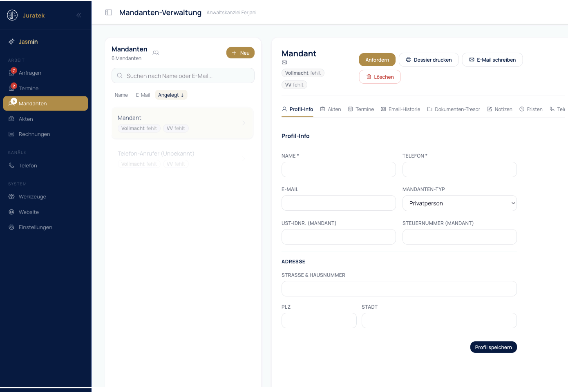This screenshot has height=392, width=568.
Task: Collapse sidebar with double chevron icon
Action: tap(78, 15)
